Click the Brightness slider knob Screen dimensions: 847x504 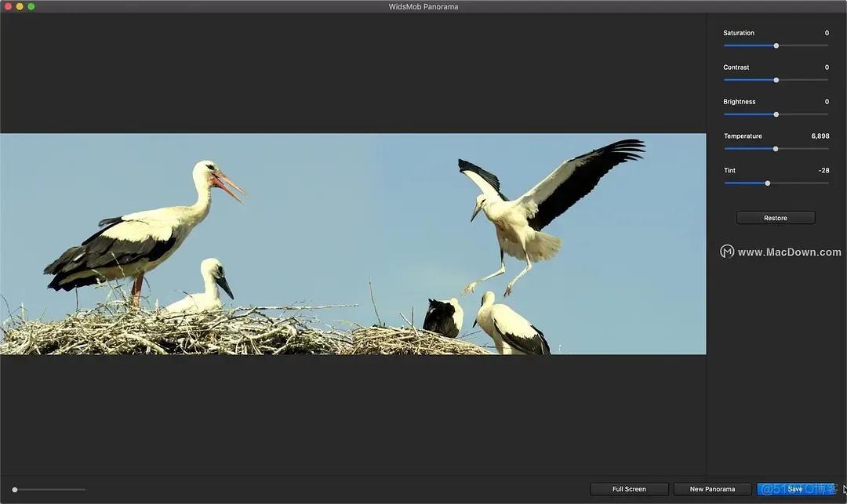coord(776,114)
